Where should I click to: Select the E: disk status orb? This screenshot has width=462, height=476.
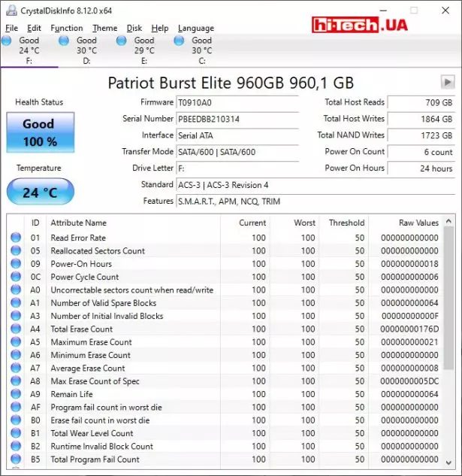coord(122,41)
